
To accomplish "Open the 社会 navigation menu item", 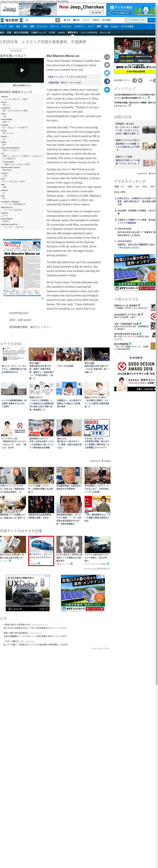I will pos(11,26).
